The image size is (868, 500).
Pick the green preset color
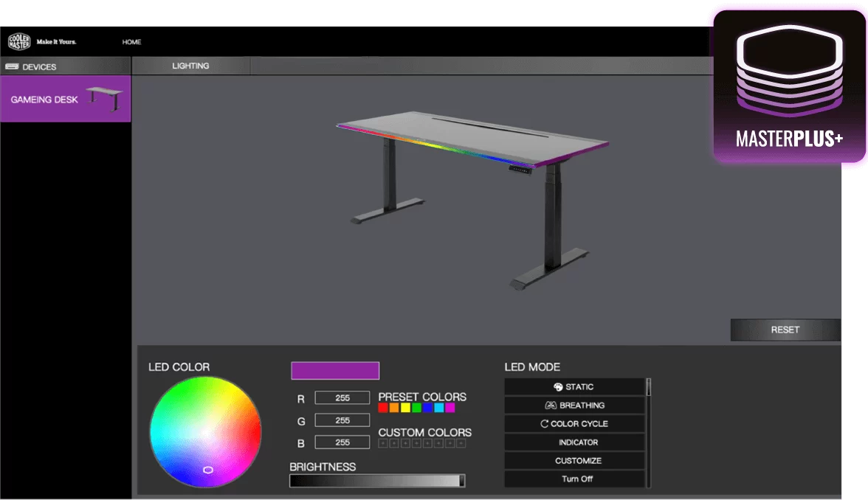click(x=416, y=409)
